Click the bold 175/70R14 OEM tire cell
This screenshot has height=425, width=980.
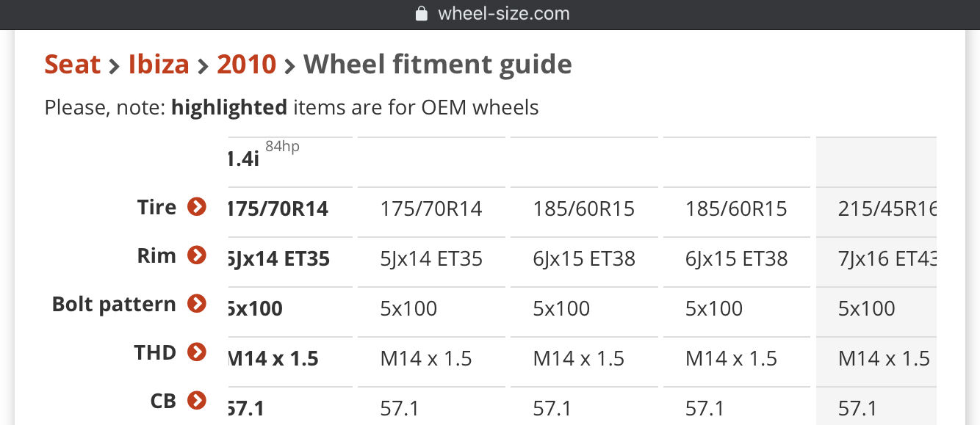[278, 209]
